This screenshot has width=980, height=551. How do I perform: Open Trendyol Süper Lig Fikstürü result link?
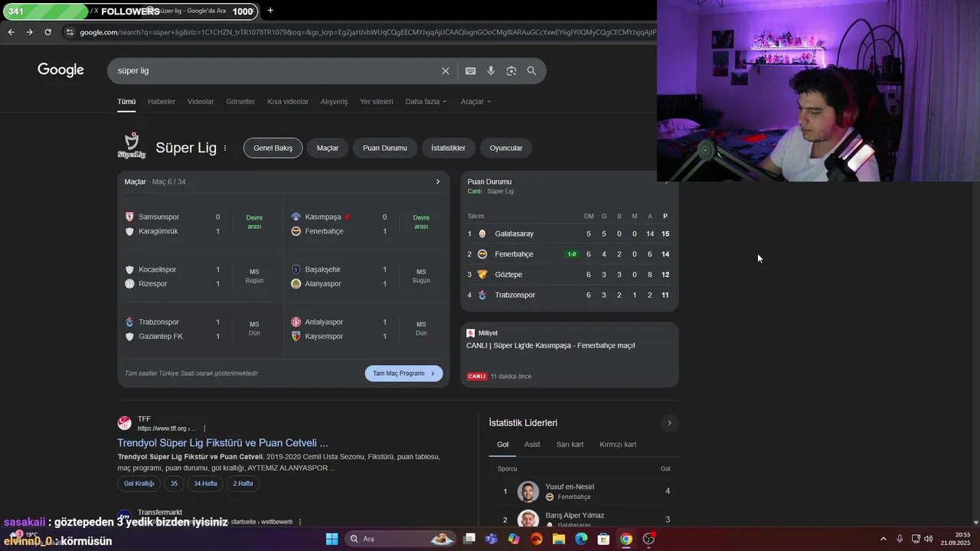click(223, 442)
